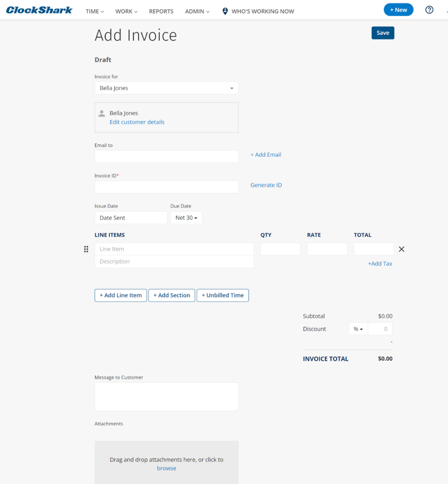This screenshot has height=484, width=448.
Task: Click +Add Tax link
Action: click(380, 264)
